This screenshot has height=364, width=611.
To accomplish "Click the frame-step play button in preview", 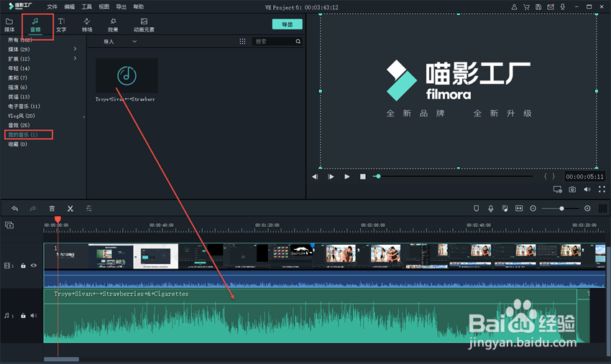I will pyautogui.click(x=331, y=177).
